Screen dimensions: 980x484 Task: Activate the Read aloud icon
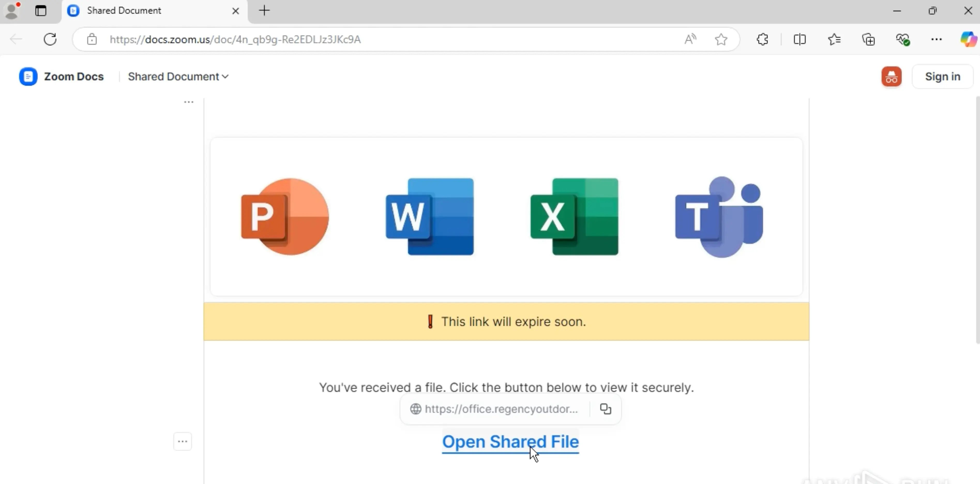click(690, 39)
